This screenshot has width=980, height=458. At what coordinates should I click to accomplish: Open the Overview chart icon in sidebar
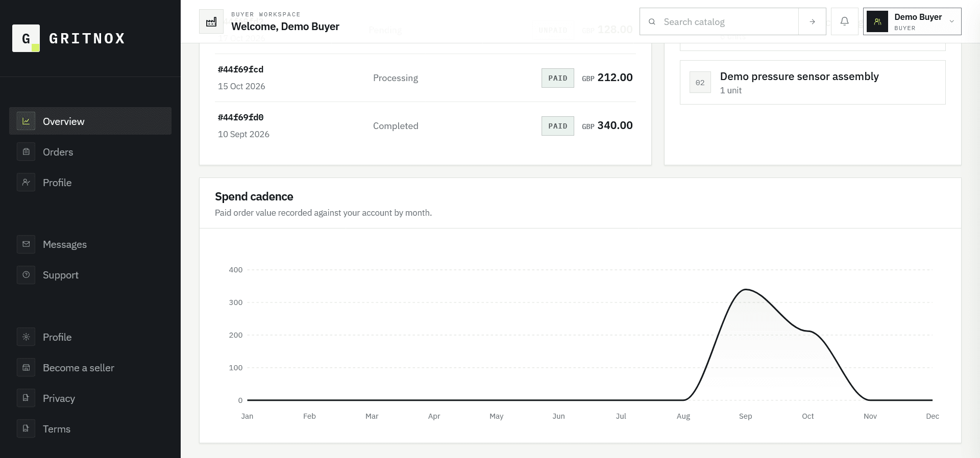[x=26, y=121]
